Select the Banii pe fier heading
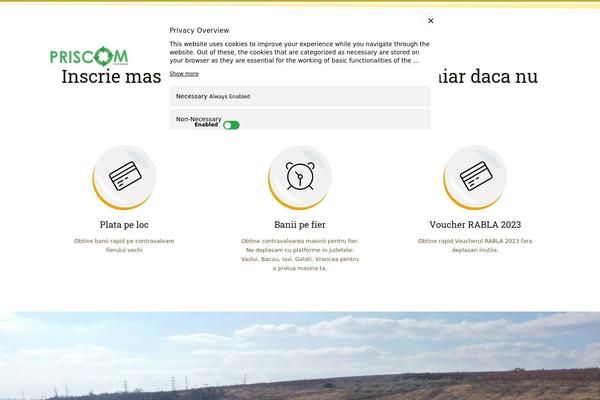This screenshot has height=400, width=600. click(299, 225)
